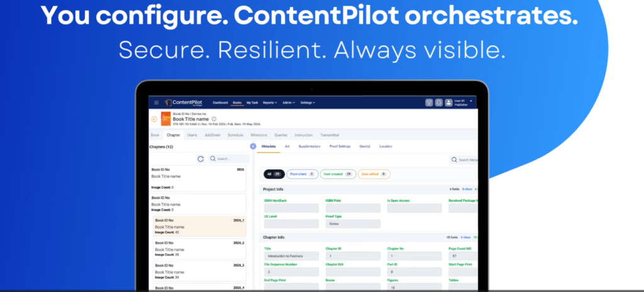The height and width of the screenshot is (292, 644).
Task: Filter metadata by From client
Action: click(303, 175)
